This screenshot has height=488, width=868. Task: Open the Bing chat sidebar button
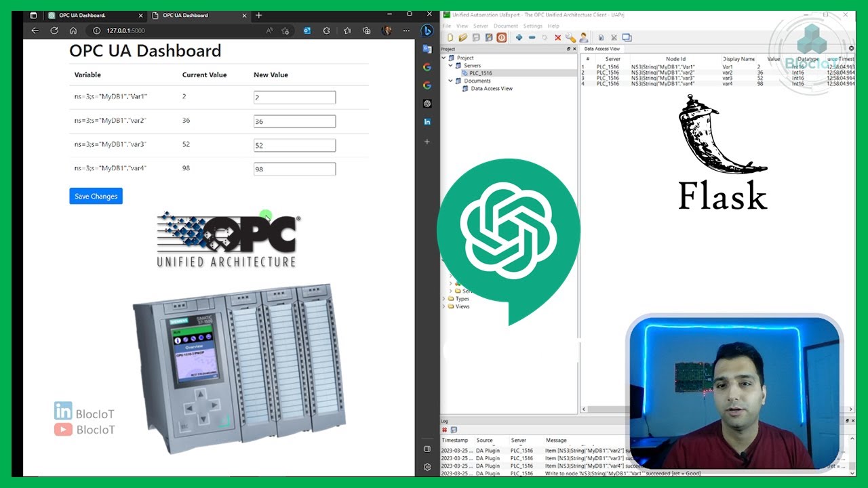click(x=427, y=30)
